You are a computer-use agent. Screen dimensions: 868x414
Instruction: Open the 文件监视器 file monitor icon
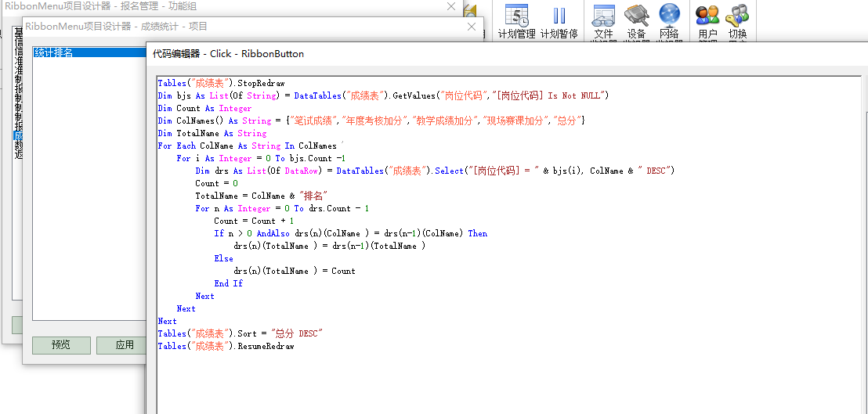click(603, 21)
